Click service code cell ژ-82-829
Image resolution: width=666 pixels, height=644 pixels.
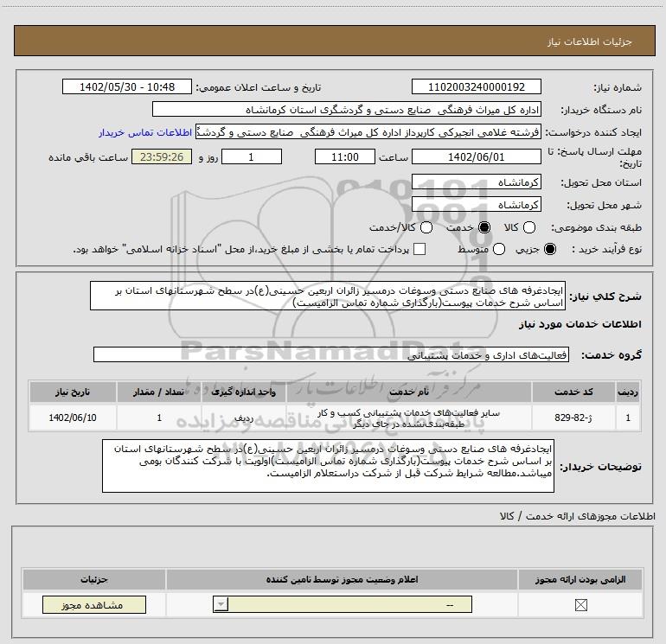tap(573, 418)
